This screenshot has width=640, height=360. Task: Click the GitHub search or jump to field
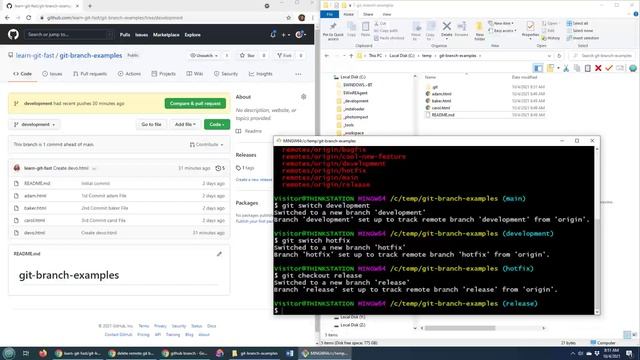click(69, 35)
